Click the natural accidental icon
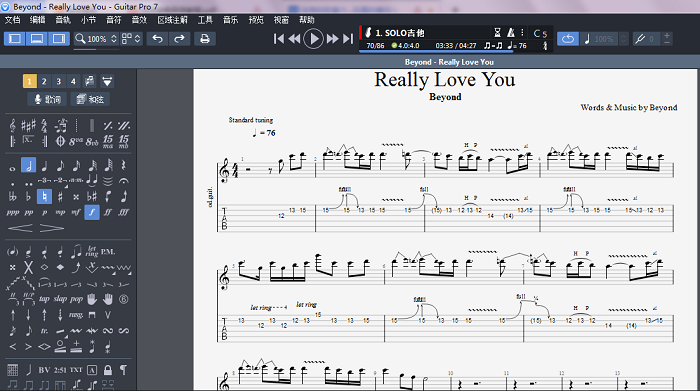700x391 pixels. [x=44, y=196]
